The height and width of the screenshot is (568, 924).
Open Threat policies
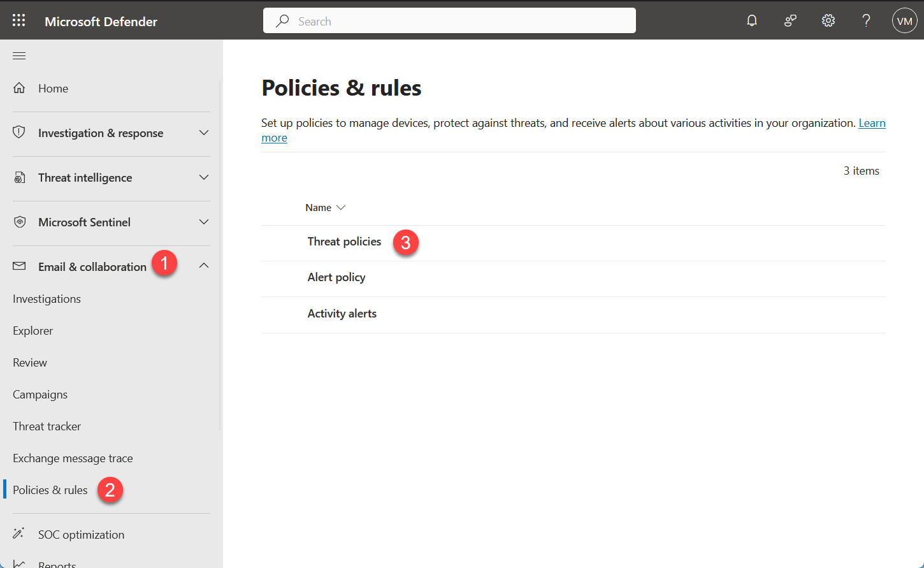[344, 242]
